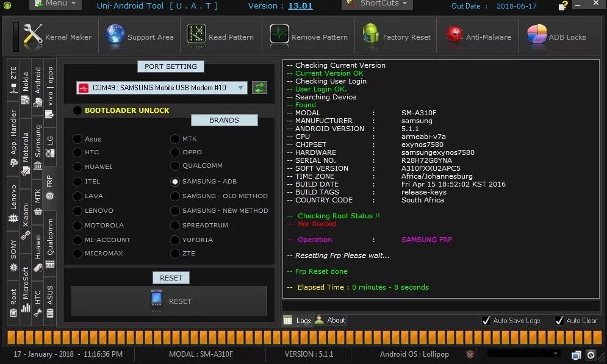607x364 pixels.
Task: Click the input field below log
Action: (441, 305)
